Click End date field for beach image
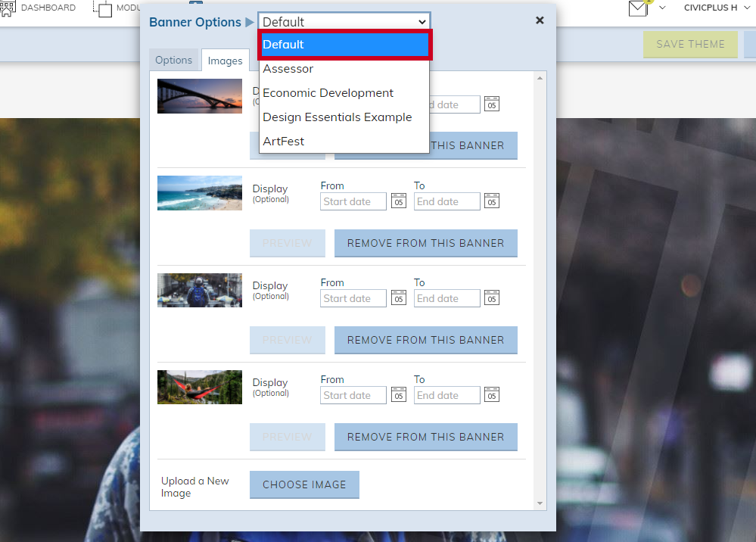Viewport: 756px width, 542px height. pos(447,201)
